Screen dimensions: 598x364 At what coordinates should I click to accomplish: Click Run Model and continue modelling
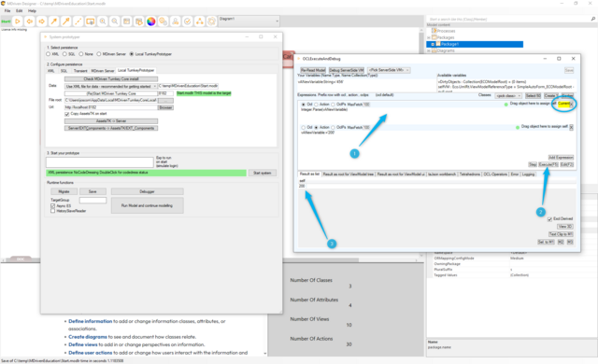tap(148, 205)
